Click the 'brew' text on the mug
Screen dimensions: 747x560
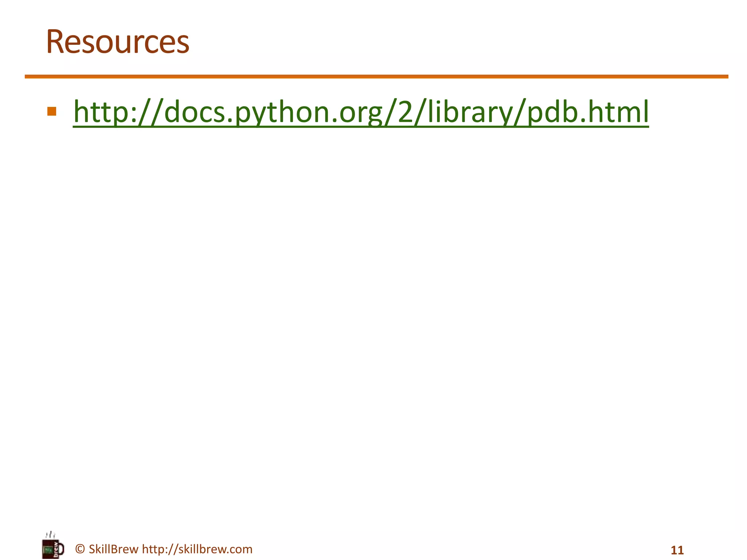[x=56, y=549]
